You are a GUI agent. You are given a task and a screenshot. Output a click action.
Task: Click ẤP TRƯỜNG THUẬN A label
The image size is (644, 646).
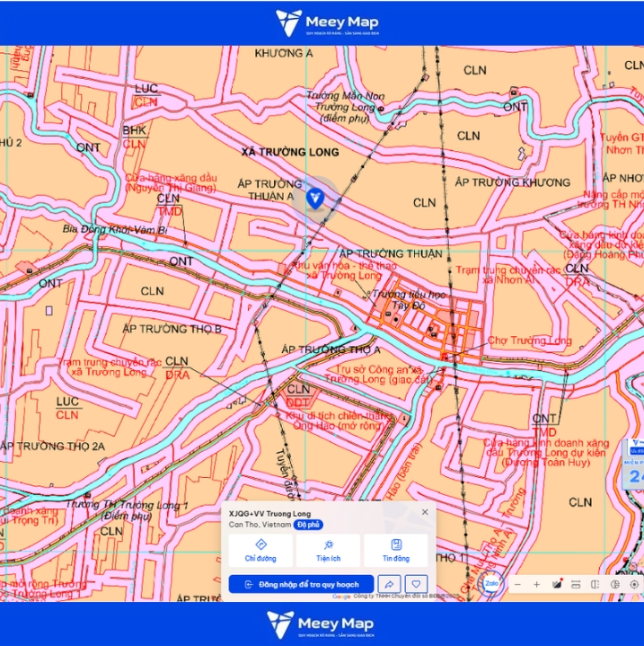pos(270,190)
